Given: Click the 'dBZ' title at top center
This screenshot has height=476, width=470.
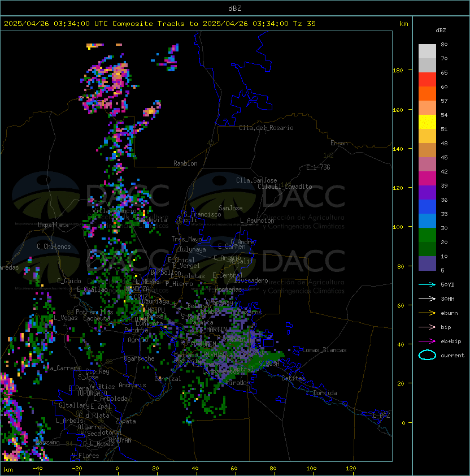Looking at the screenshot, I should (235, 8).
